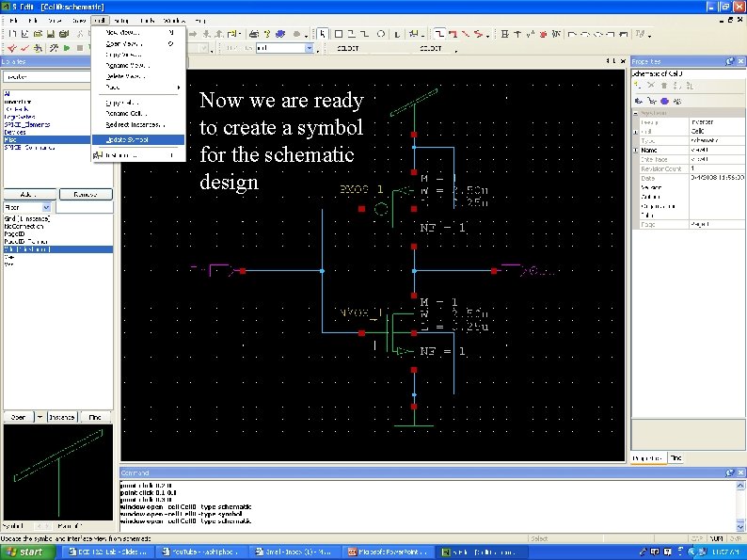This screenshot has width=747, height=560.
Task: Click the Windows Start button
Action: pos(25,552)
